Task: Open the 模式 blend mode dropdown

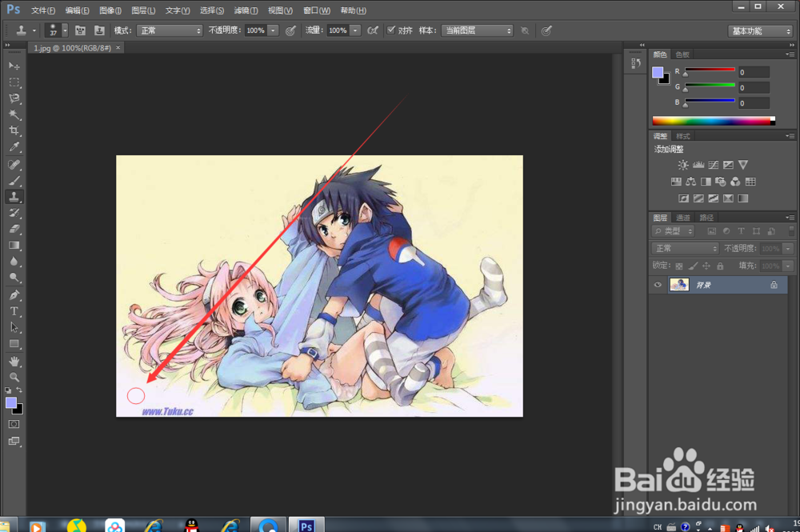Action: 170,30
